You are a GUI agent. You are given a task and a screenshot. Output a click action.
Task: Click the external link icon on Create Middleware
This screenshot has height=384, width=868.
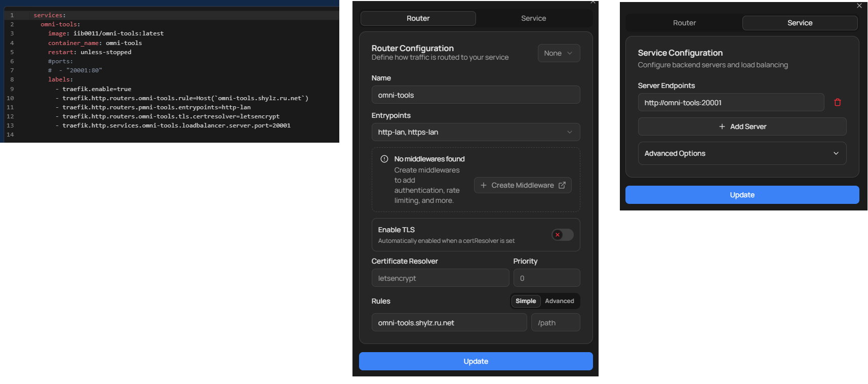click(562, 185)
